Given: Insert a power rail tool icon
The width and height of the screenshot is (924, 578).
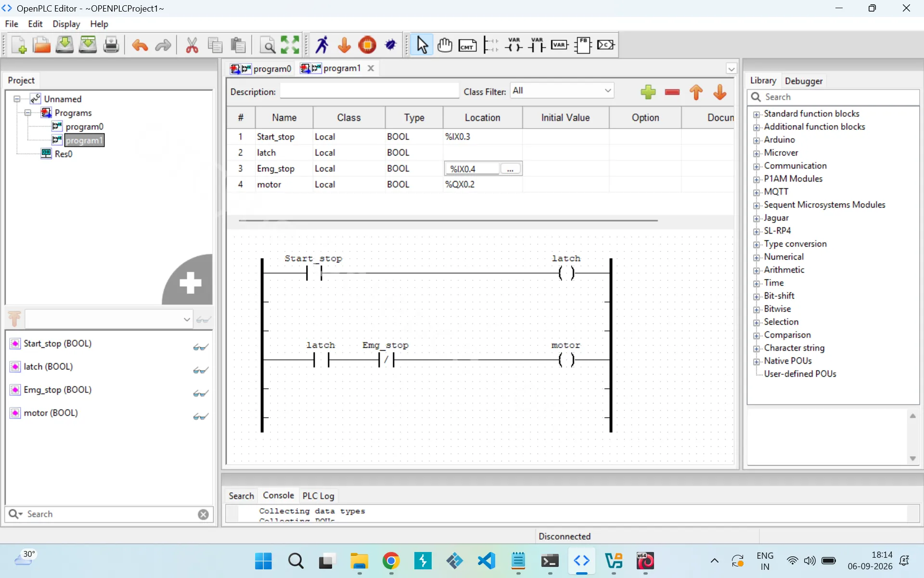Looking at the screenshot, I should [491, 45].
